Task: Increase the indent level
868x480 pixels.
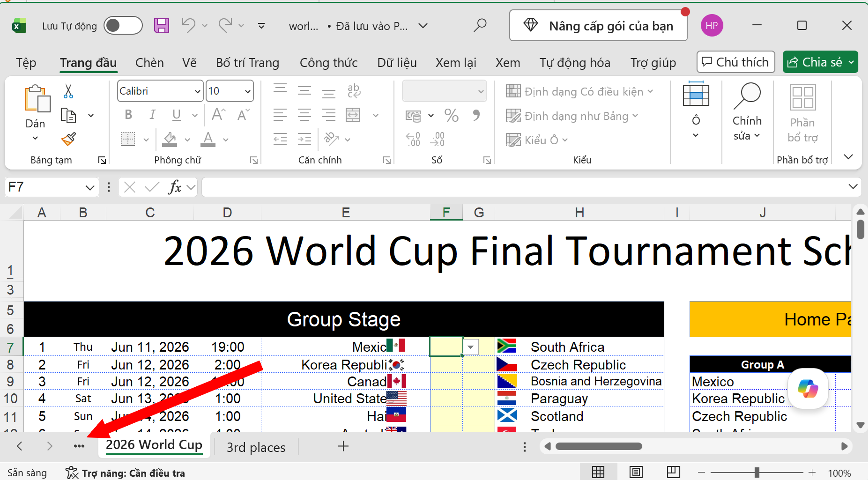Action: point(304,139)
